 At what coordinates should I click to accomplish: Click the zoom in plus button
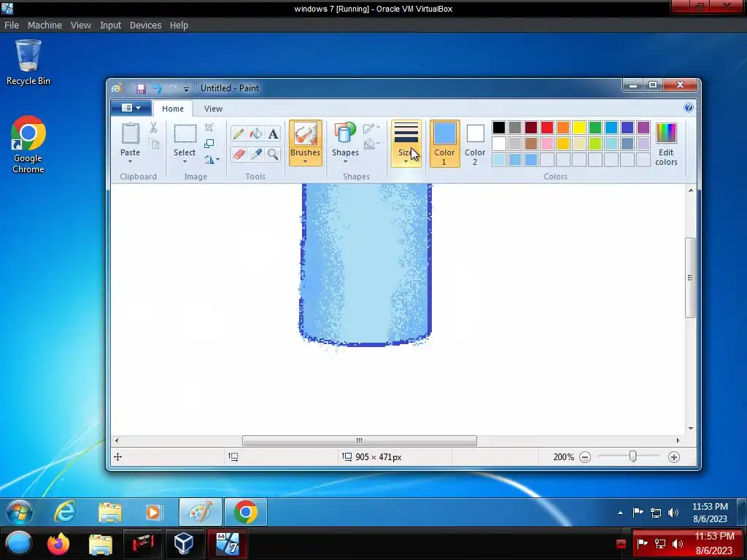pos(673,457)
